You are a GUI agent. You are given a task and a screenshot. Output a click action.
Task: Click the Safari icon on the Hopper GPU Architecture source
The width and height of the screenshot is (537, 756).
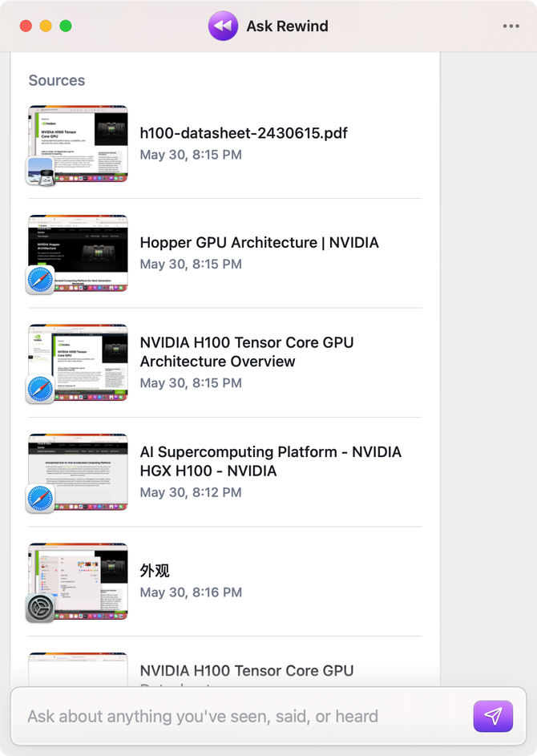[40, 280]
